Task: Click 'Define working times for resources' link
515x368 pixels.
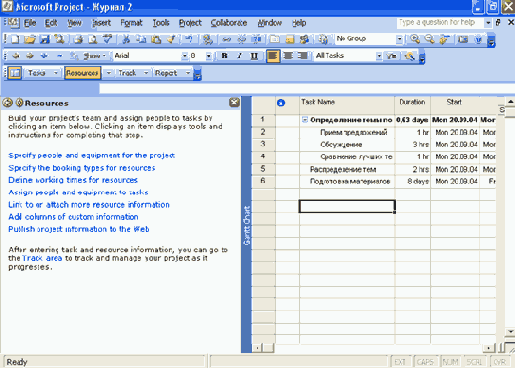Action: pos(73,180)
